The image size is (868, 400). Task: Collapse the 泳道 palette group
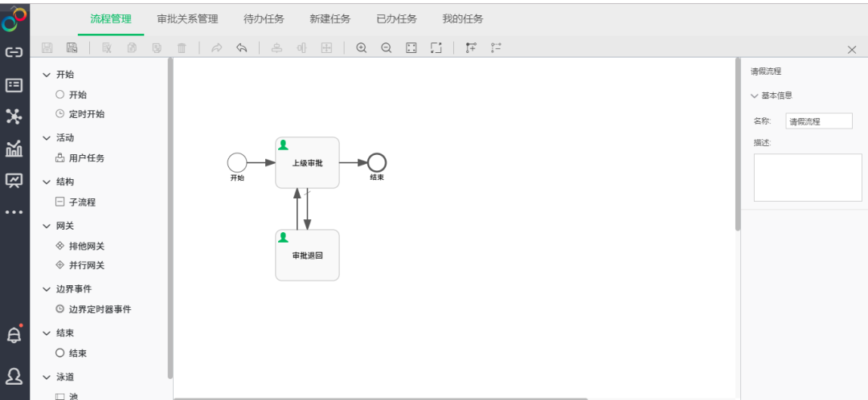click(x=46, y=378)
